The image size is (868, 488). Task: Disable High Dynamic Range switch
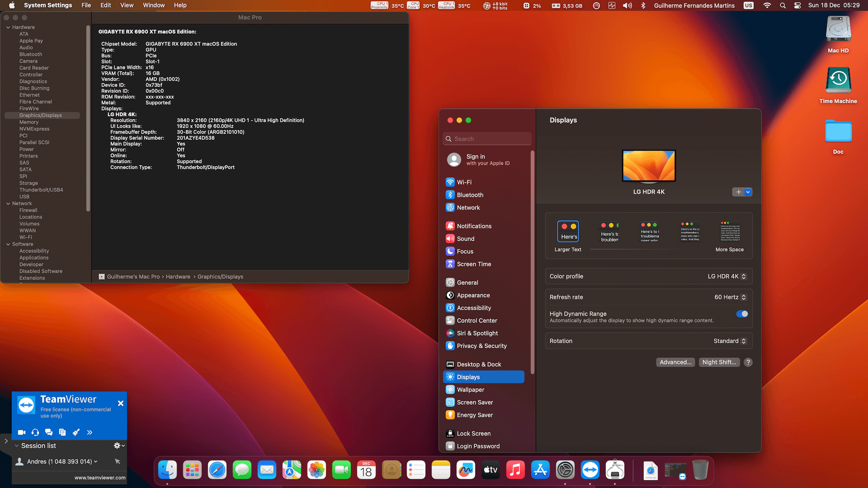[742, 314]
